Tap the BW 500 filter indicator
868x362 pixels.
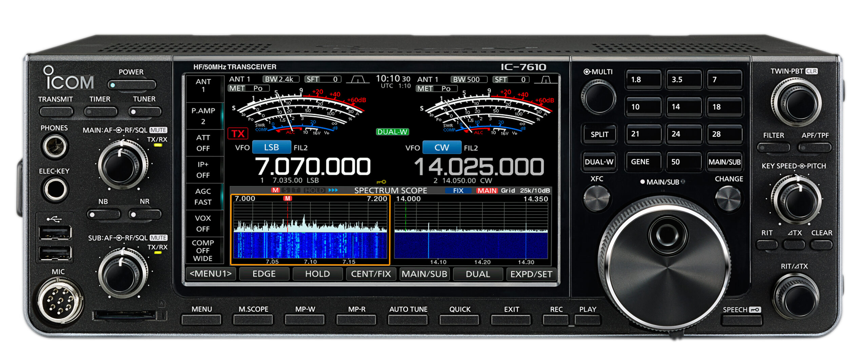click(469, 79)
